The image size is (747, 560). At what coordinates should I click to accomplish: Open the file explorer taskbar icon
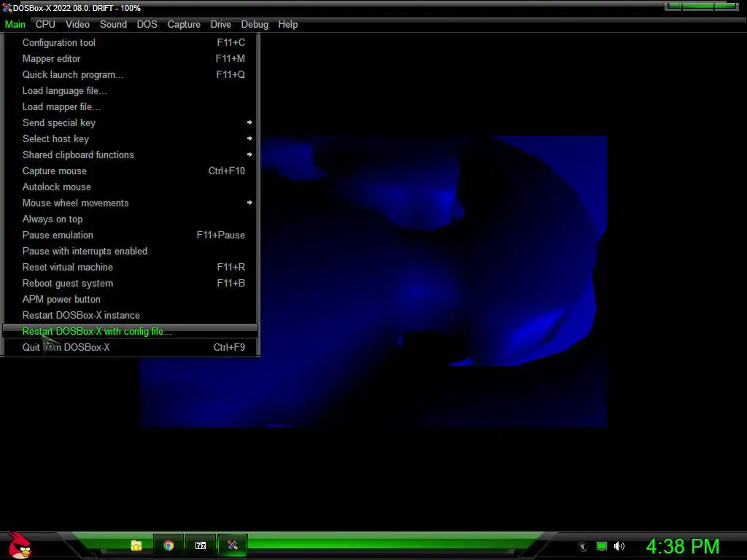pos(136,545)
